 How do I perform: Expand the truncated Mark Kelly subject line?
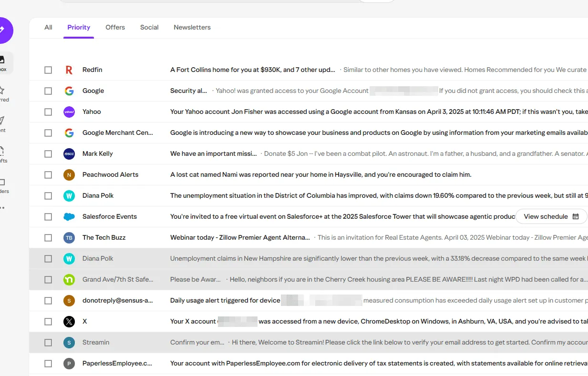[x=213, y=153]
